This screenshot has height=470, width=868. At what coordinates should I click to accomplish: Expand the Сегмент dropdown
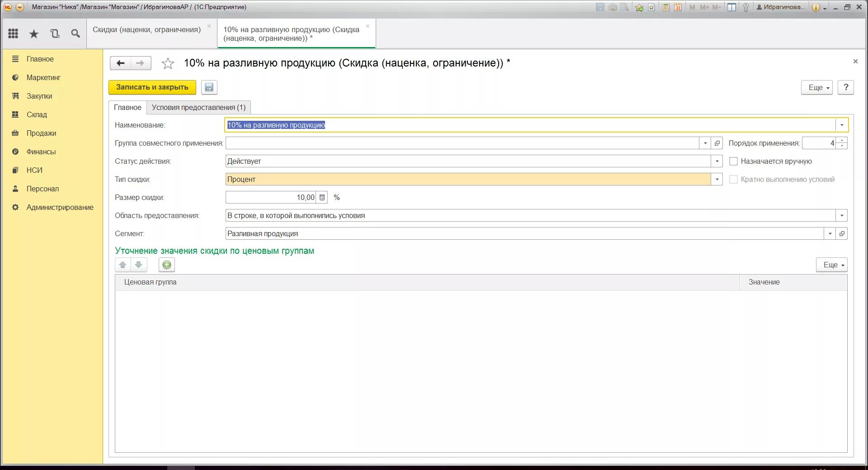(830, 233)
